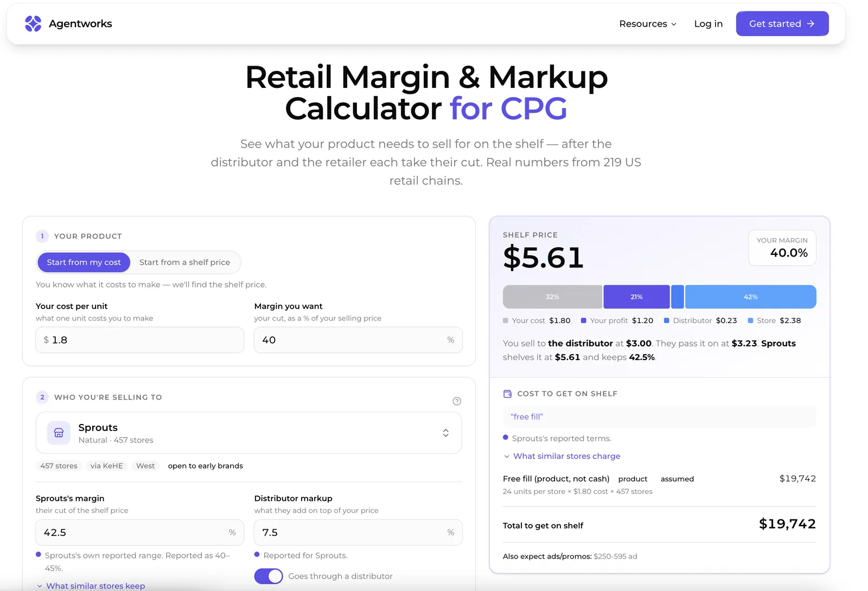This screenshot has height=591, width=868.
Task: Click the open to early brands text
Action: pos(206,466)
